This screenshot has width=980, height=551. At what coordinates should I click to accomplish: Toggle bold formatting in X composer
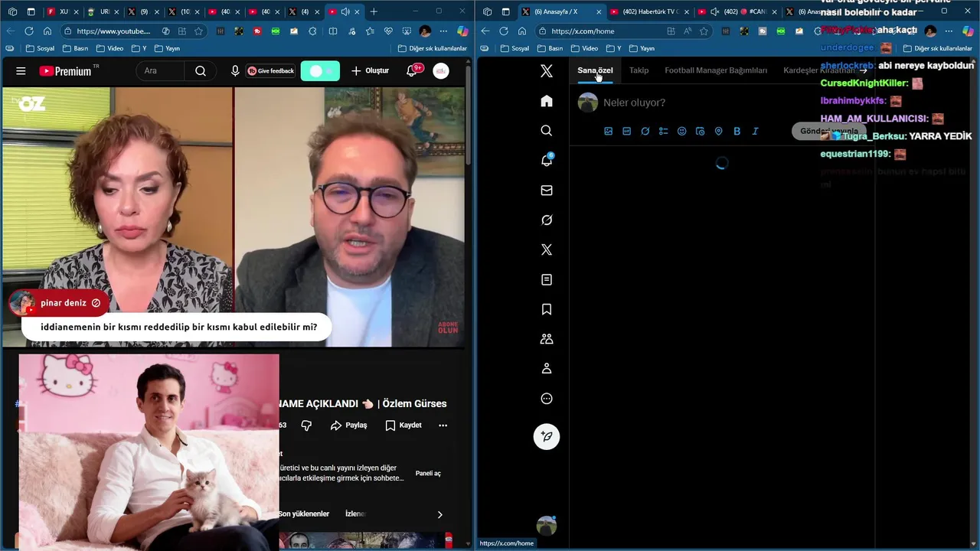click(x=737, y=132)
